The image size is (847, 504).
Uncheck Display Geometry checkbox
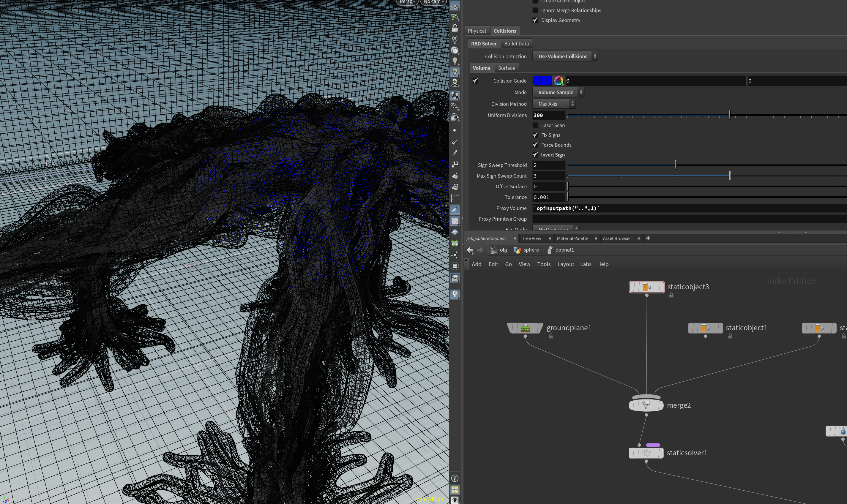pyautogui.click(x=535, y=20)
